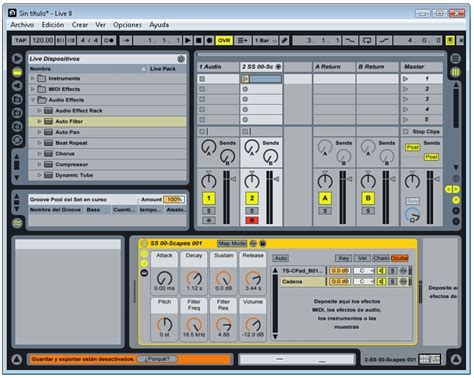Click the Ocultar button in the chain list
474x378 pixels.
[x=399, y=258]
